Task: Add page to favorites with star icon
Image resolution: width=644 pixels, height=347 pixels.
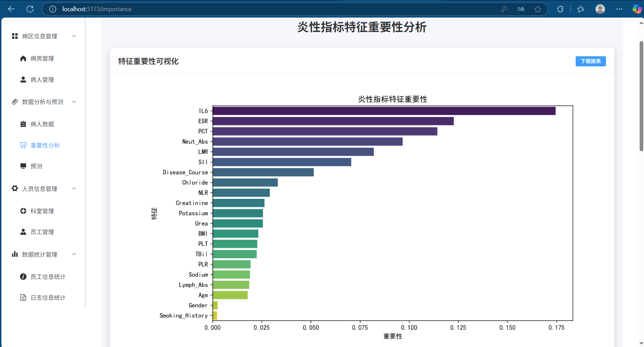Action: (538, 9)
